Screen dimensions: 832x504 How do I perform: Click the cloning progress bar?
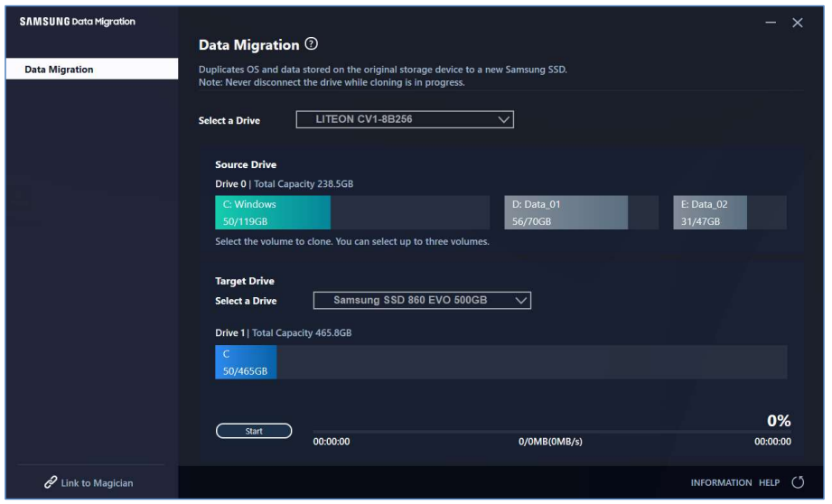coord(552,432)
